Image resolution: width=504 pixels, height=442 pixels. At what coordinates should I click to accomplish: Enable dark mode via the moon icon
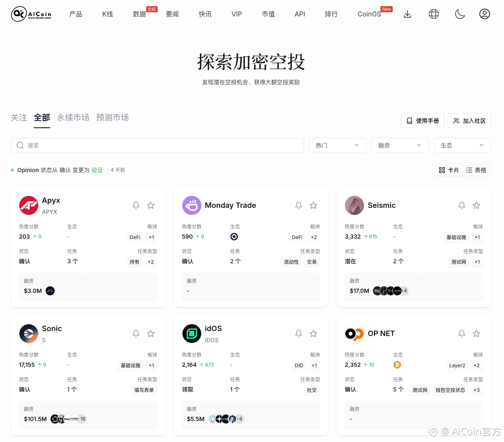click(x=460, y=14)
